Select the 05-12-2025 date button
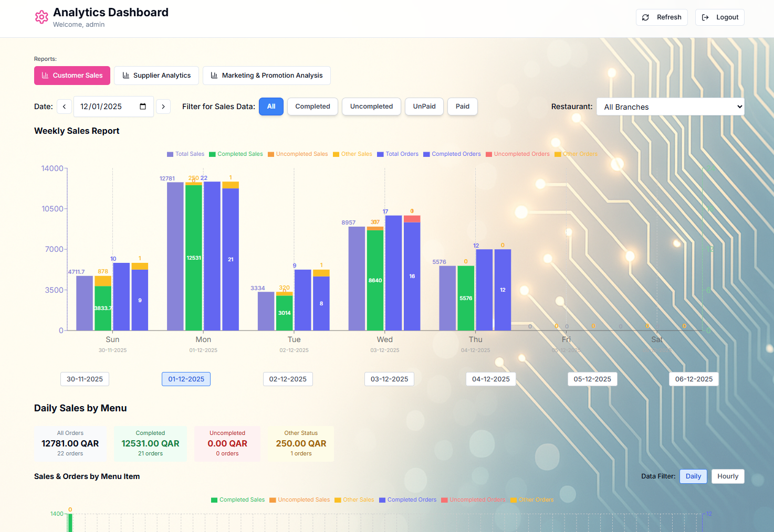 pos(592,379)
